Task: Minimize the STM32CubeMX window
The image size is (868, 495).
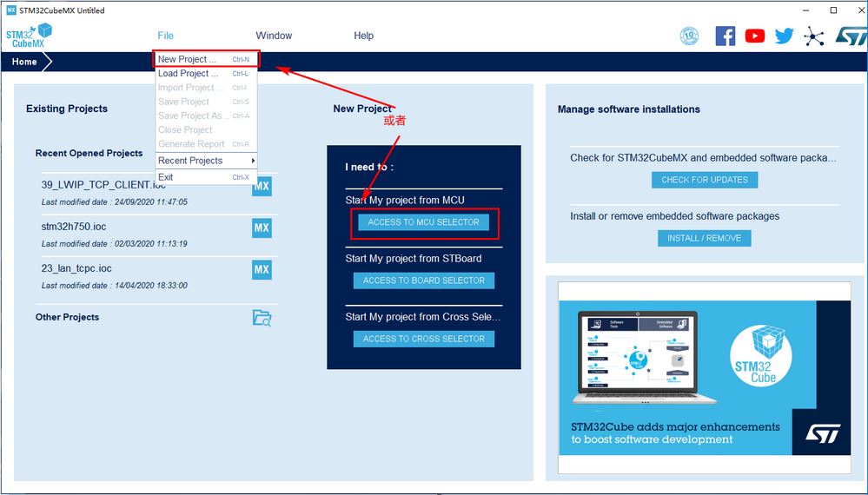Action: (x=806, y=10)
